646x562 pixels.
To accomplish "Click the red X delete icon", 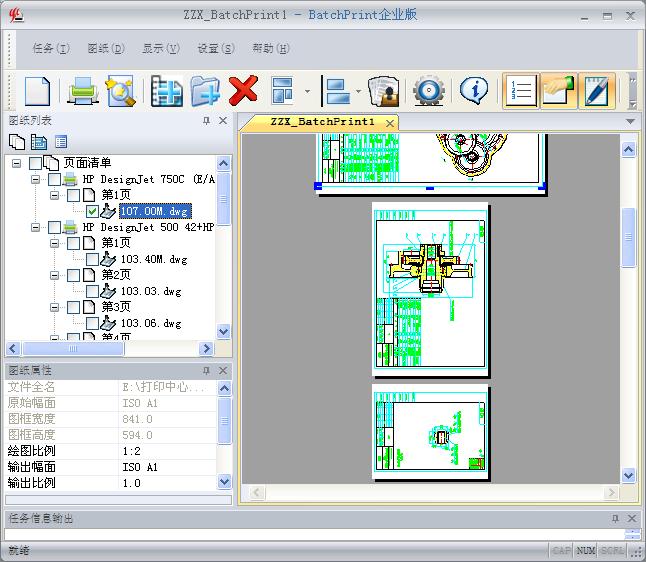I will (x=243, y=91).
